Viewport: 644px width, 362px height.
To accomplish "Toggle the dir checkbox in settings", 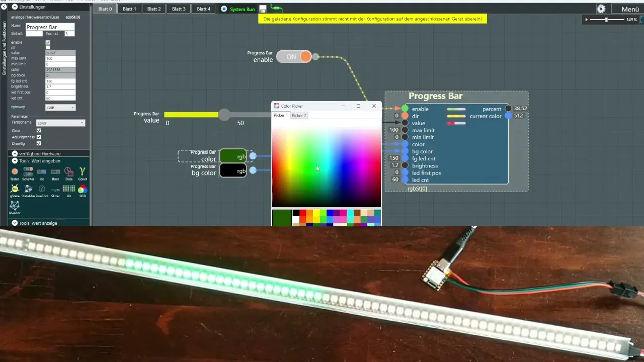I will pyautogui.click(x=48, y=47).
